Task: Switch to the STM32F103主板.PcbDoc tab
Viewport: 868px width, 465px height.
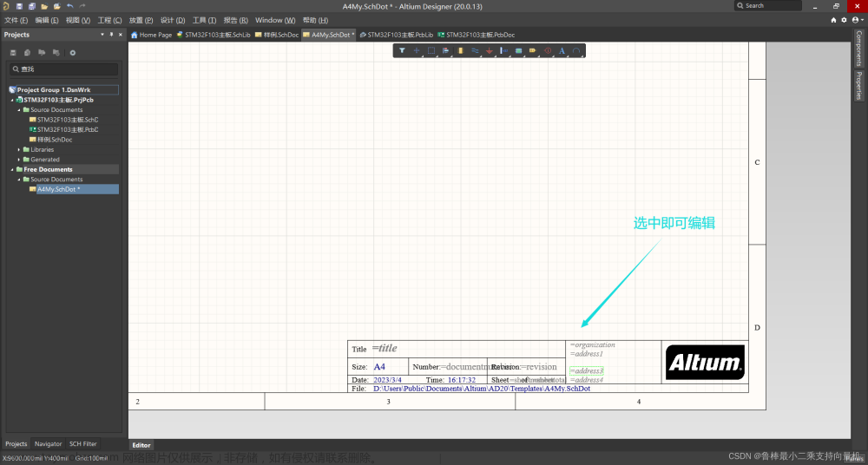Action: click(476, 35)
